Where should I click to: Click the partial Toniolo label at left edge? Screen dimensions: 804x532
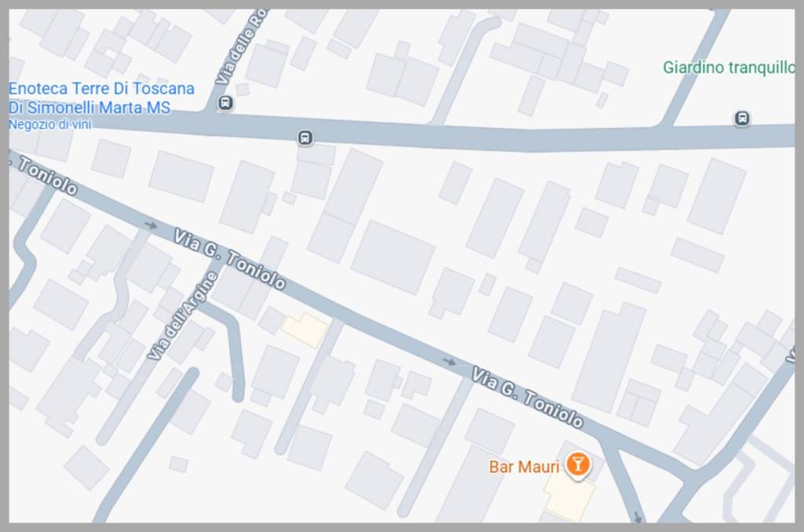(x=45, y=175)
